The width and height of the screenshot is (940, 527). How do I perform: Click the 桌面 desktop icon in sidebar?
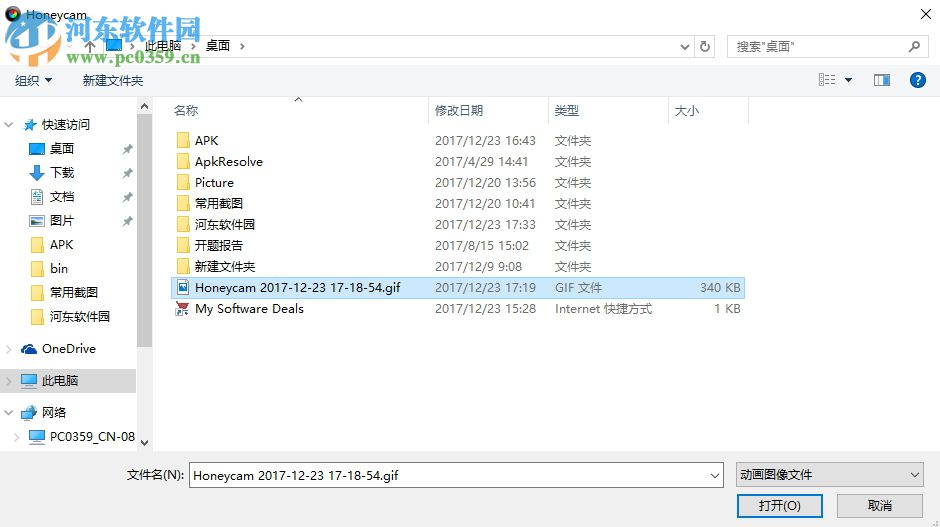pos(37,149)
